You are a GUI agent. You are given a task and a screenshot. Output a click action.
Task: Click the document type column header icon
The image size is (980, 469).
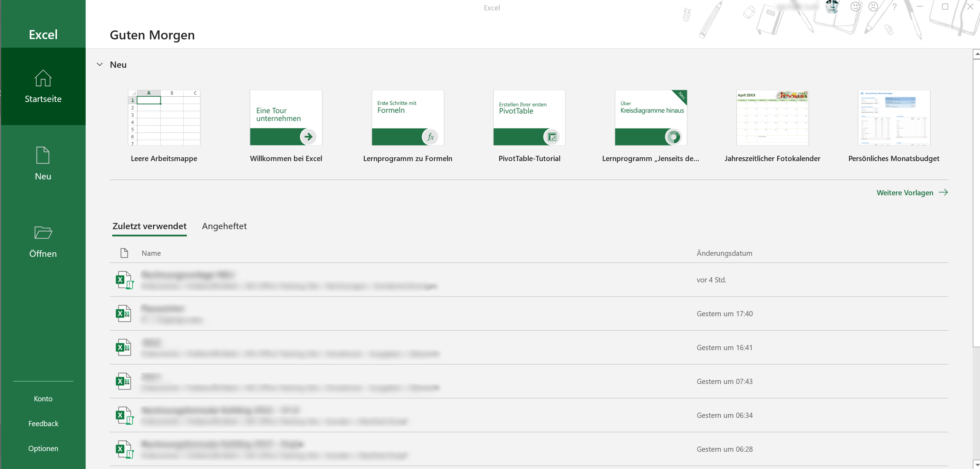pos(124,253)
